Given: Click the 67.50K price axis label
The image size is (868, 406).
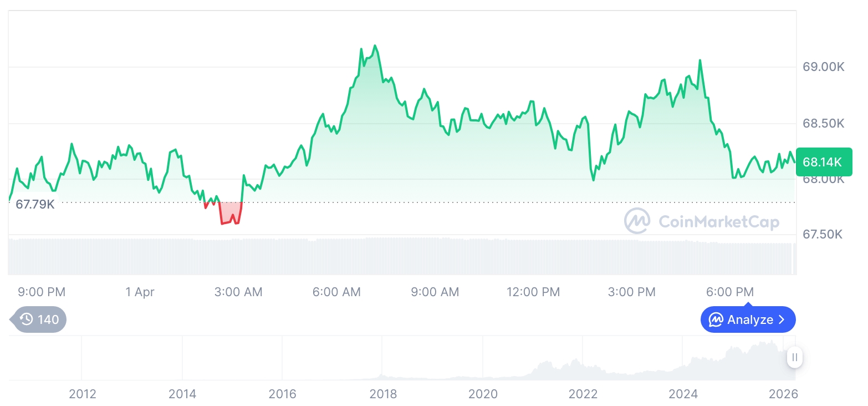Looking at the screenshot, I should tap(823, 235).
